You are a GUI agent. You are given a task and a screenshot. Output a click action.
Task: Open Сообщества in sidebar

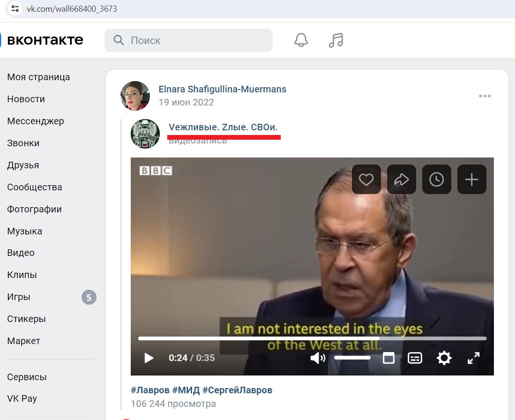click(35, 187)
